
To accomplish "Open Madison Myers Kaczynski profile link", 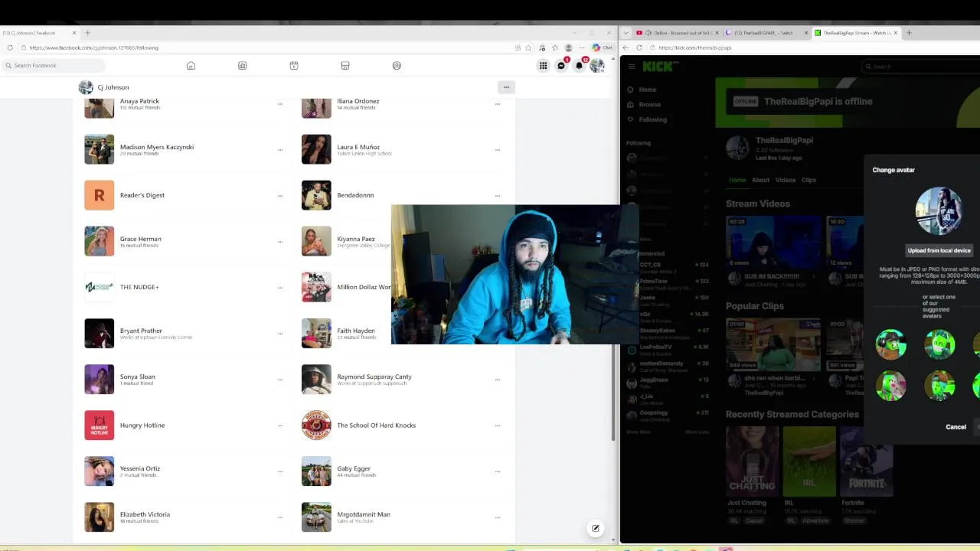I will [x=157, y=147].
